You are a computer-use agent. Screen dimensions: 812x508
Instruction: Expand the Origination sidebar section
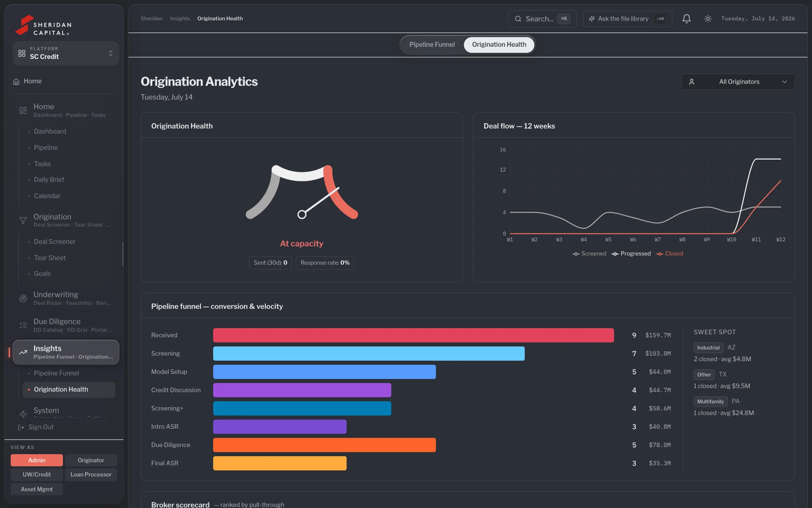(66, 220)
